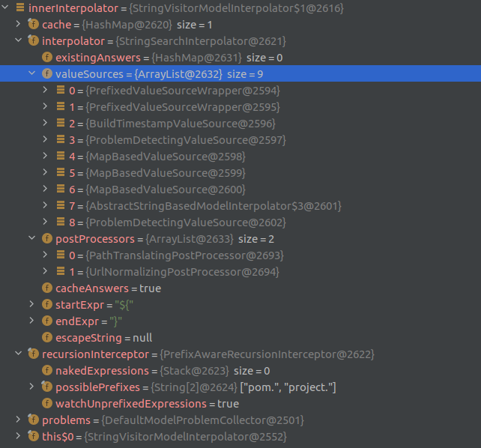Select the StringVisitorModelInterpolator@2552 value text
The image size is (481, 448).
tap(185, 437)
